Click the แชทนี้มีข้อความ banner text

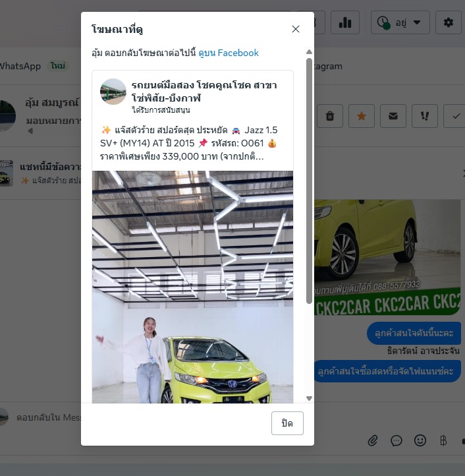click(x=50, y=167)
